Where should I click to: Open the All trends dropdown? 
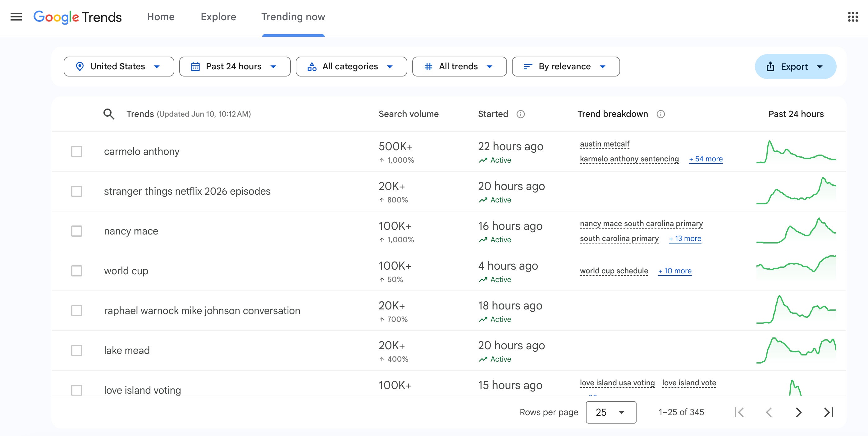pyautogui.click(x=459, y=67)
